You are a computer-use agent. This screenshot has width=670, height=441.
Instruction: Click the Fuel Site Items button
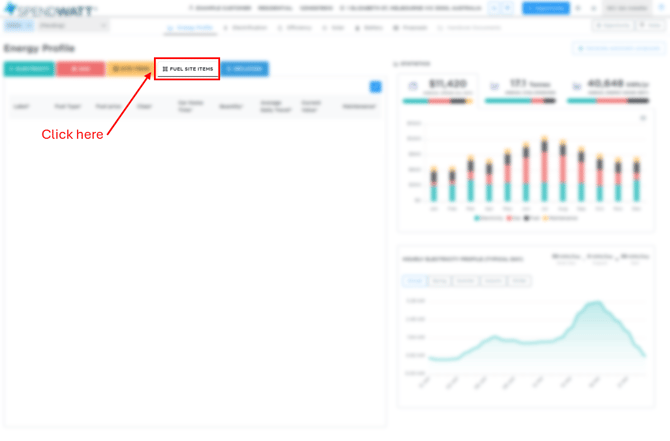click(187, 69)
